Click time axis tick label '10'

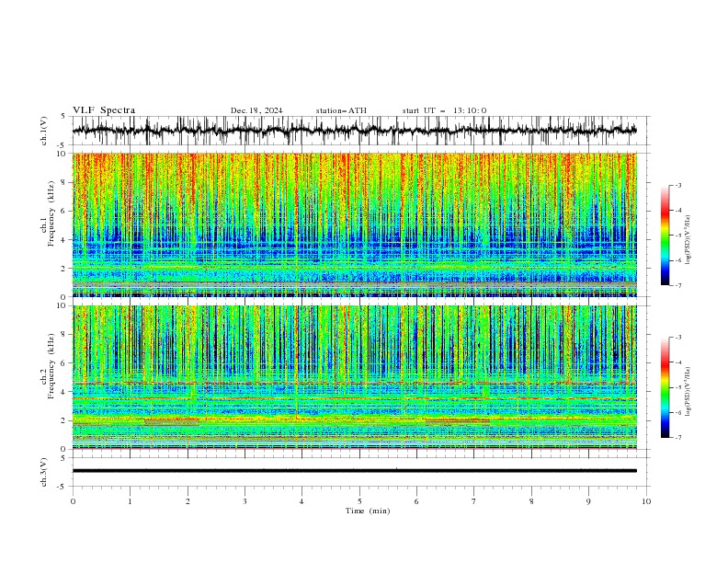(x=646, y=501)
